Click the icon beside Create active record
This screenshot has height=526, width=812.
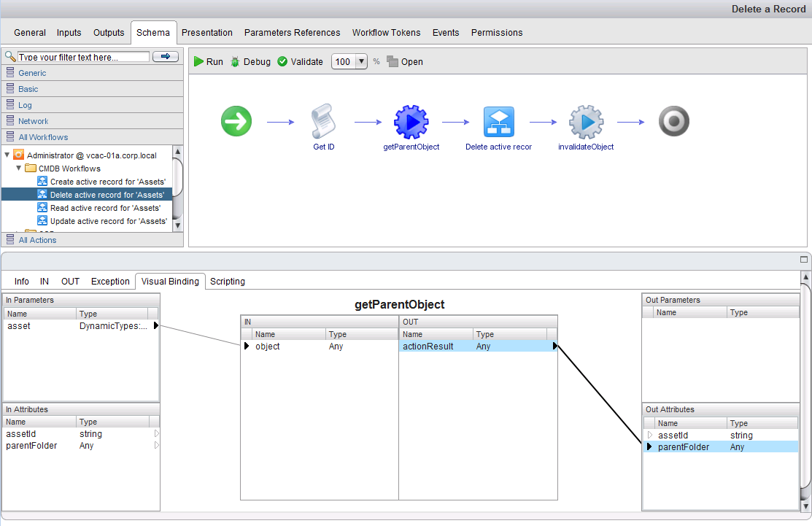click(x=42, y=181)
